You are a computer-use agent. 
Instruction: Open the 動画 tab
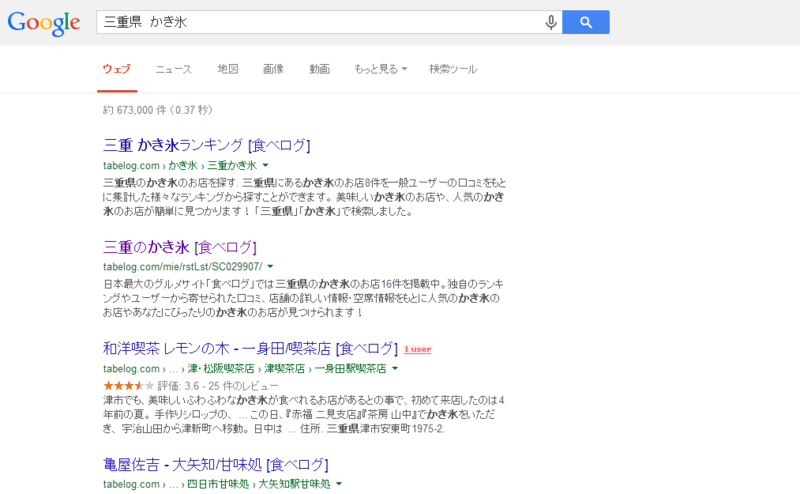(x=319, y=69)
